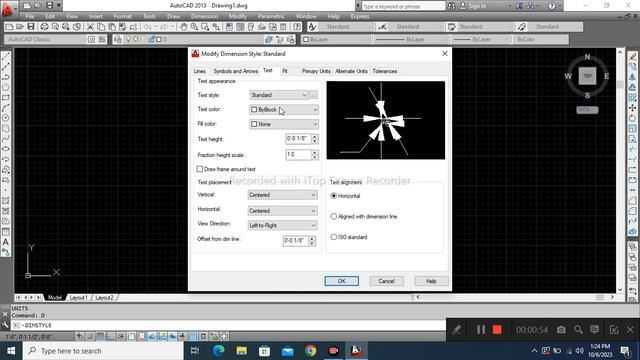Click the taskbar search box
Screen dimensions: 640x360
click(x=103, y=351)
